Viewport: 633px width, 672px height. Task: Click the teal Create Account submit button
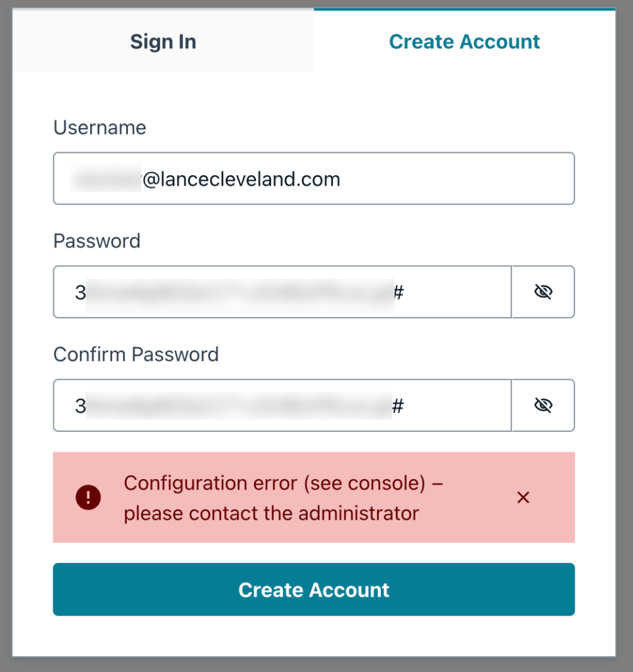coord(314,589)
